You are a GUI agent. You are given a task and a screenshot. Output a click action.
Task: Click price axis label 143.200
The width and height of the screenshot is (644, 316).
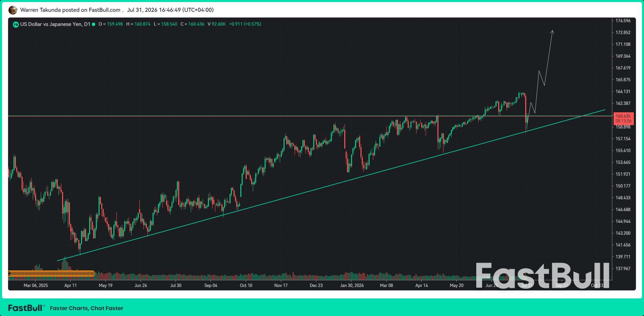[x=623, y=233]
